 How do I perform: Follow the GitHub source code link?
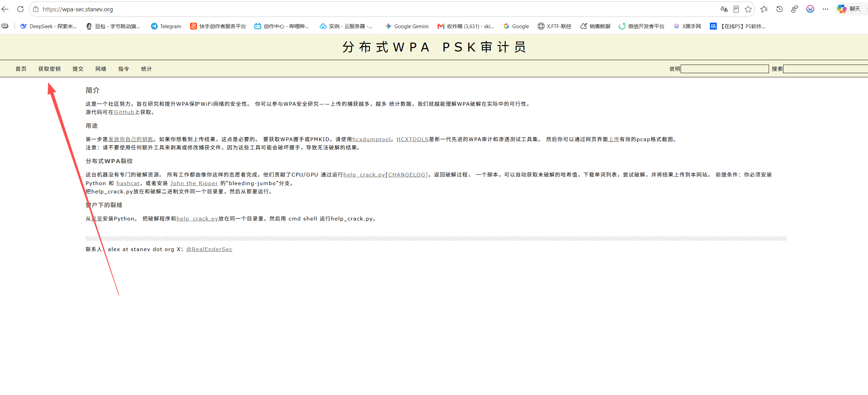click(124, 112)
